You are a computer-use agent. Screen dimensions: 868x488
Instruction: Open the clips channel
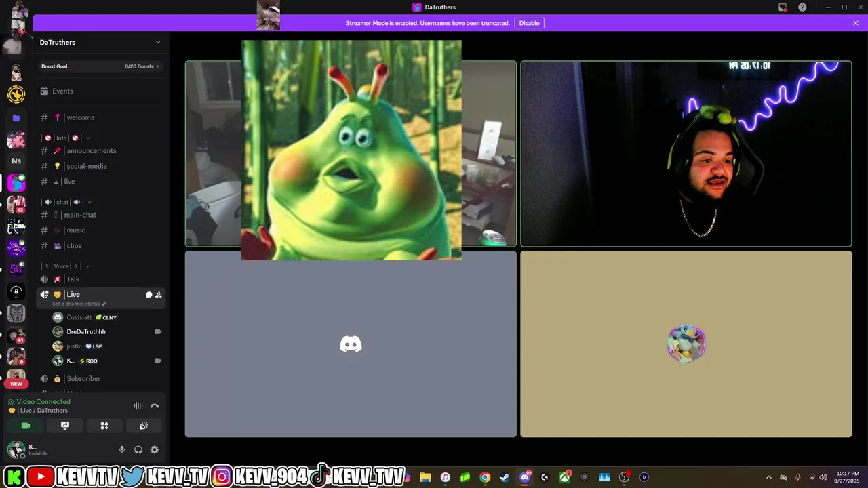100,246
